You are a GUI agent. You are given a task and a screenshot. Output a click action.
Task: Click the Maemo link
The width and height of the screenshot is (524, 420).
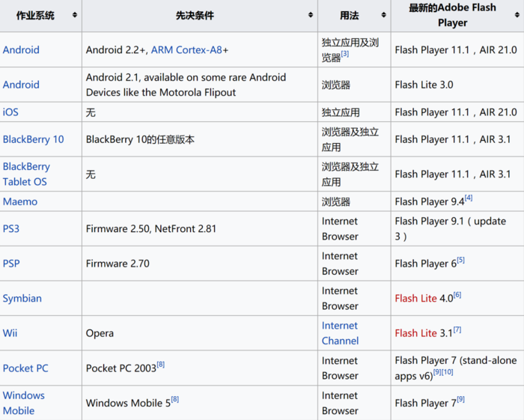click(x=20, y=201)
